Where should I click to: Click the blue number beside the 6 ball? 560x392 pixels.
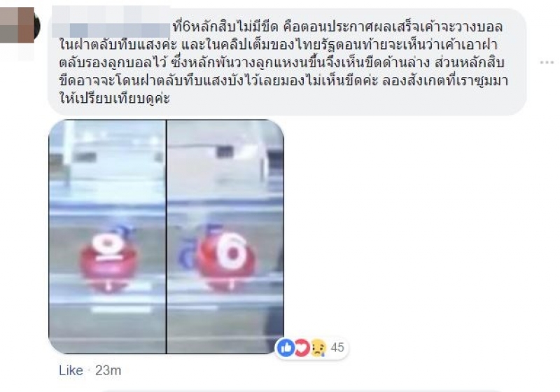click(x=187, y=254)
